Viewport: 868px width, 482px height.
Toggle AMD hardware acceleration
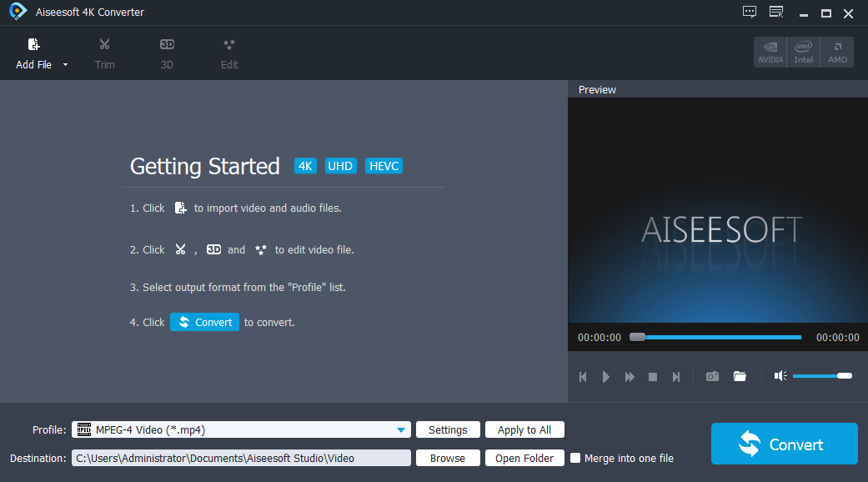pos(837,53)
